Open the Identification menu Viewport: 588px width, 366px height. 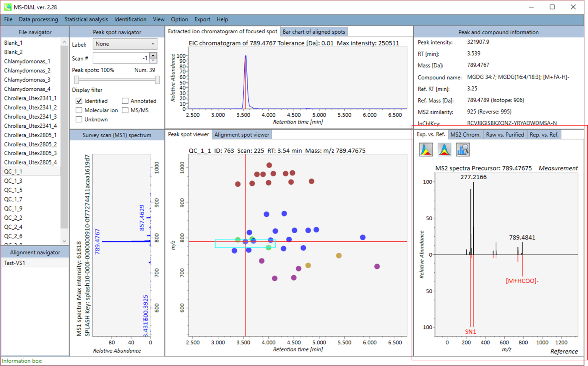point(130,19)
